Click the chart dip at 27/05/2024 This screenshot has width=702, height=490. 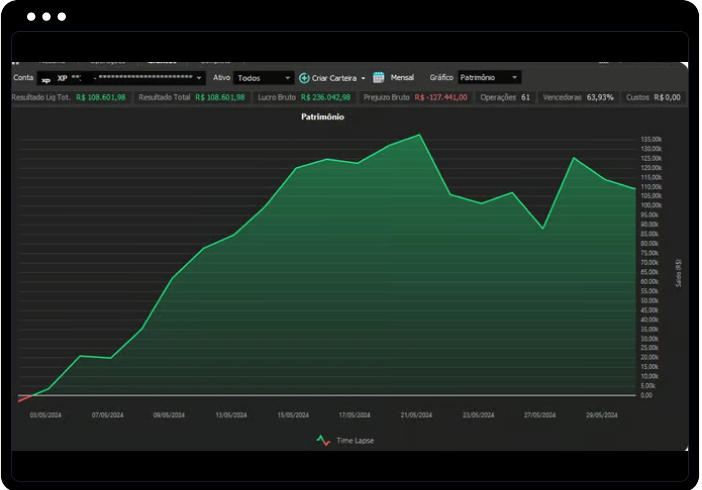pyautogui.click(x=543, y=229)
